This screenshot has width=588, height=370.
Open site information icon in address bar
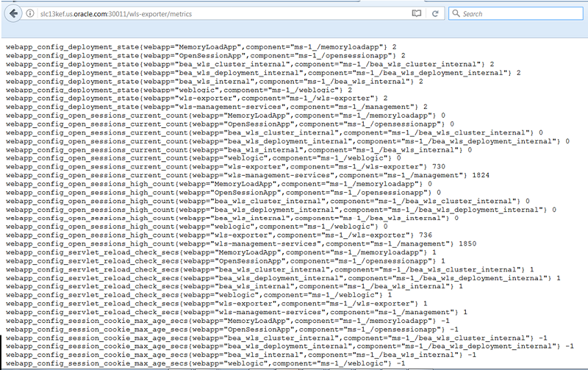30,14
